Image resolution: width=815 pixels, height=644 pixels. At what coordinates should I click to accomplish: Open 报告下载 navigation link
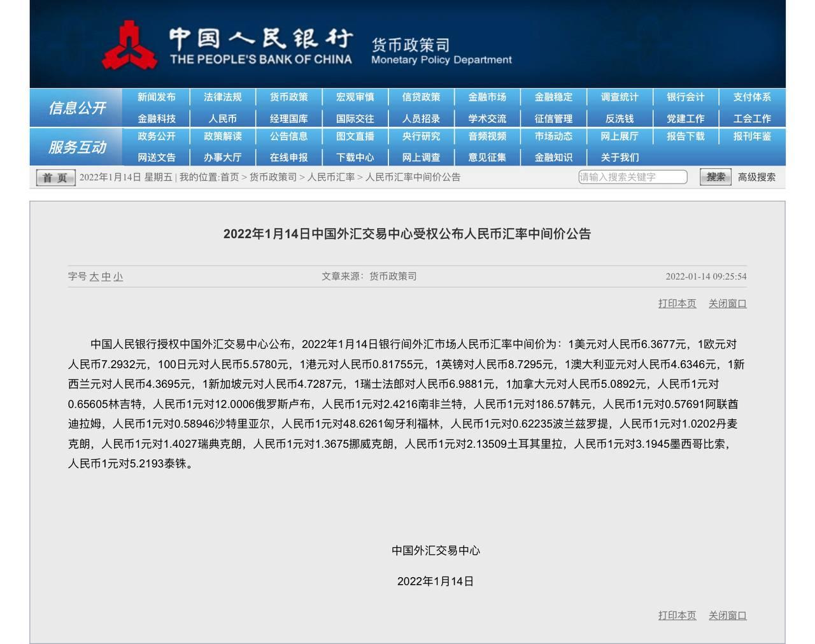pos(686,136)
